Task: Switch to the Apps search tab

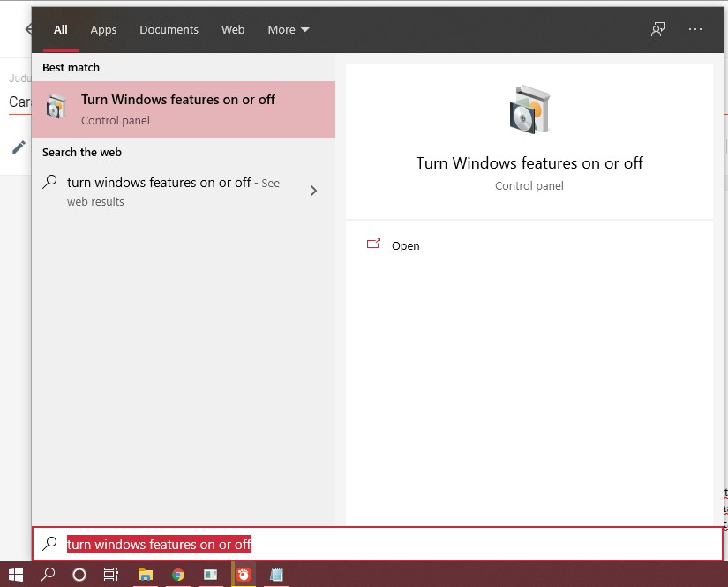Action: coord(103,30)
